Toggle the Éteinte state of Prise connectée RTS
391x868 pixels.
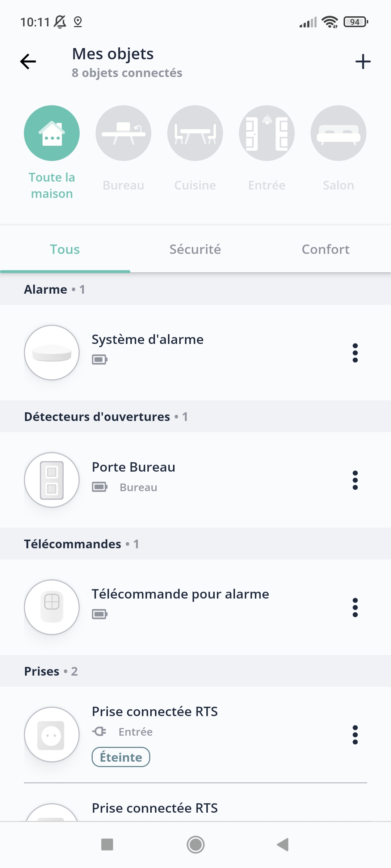[x=121, y=757]
